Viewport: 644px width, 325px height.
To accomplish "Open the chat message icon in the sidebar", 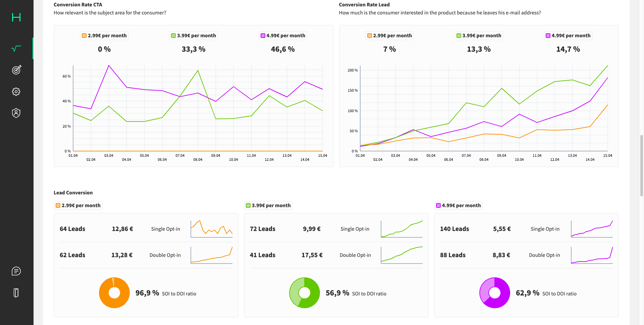I will [16, 271].
